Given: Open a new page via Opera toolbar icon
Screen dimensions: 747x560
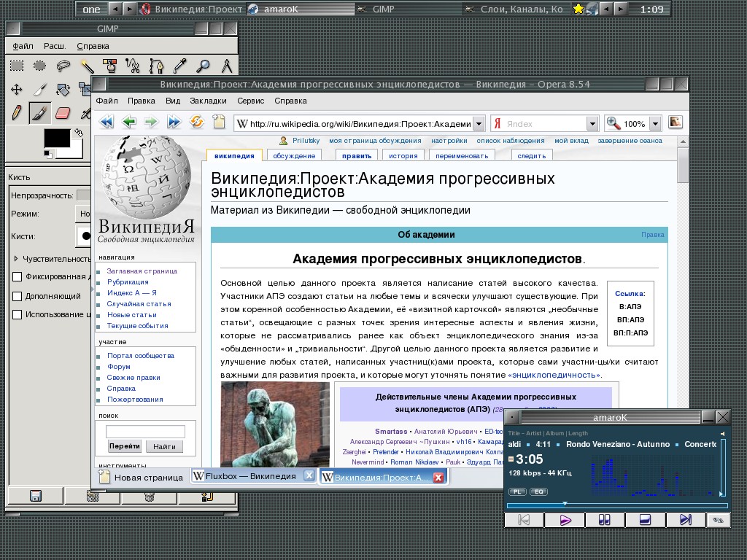Looking at the screenshot, I should point(219,122).
